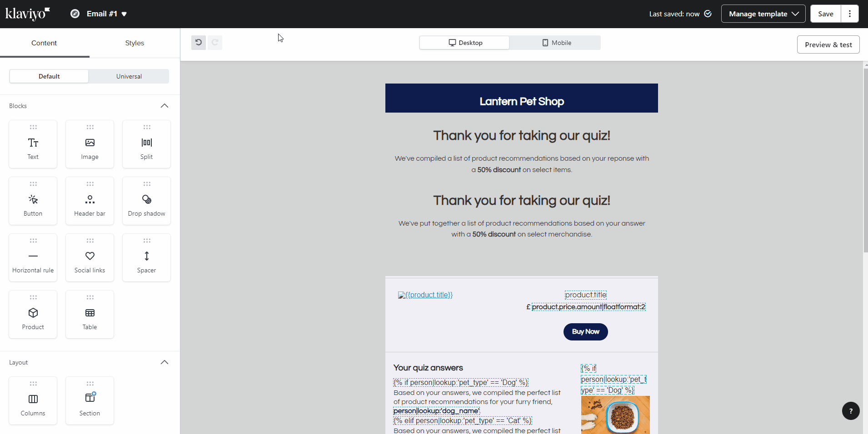868x434 pixels.
Task: Click Preview & test
Action: 828,44
